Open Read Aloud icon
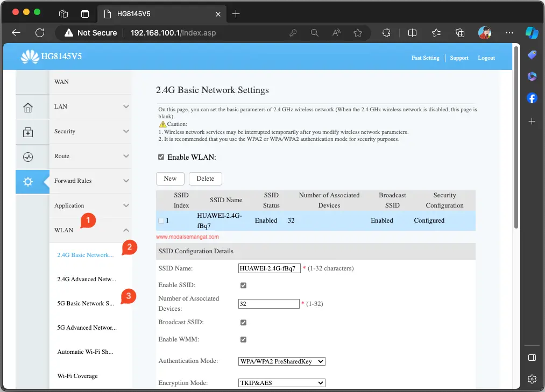The width and height of the screenshot is (545, 392). pyautogui.click(x=336, y=33)
